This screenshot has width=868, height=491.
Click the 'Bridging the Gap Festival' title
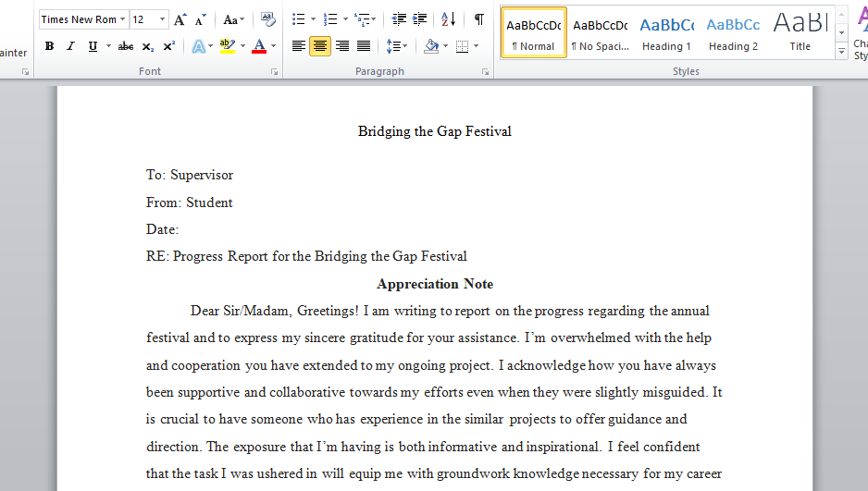click(435, 131)
